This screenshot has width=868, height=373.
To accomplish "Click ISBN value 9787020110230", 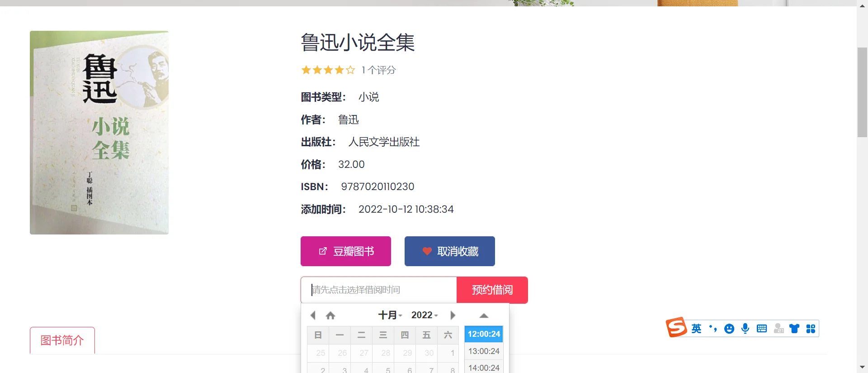I will pyautogui.click(x=377, y=186).
